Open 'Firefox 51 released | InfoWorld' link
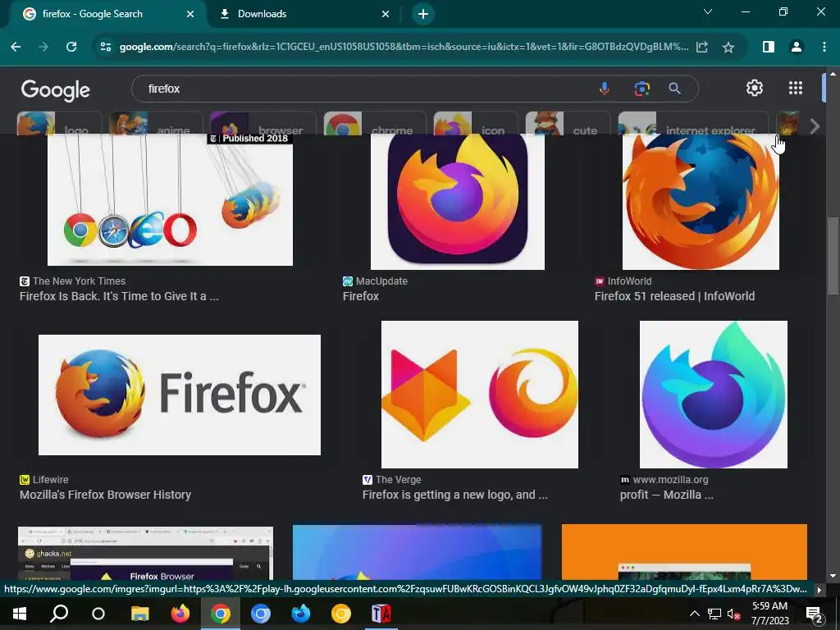 coord(674,296)
